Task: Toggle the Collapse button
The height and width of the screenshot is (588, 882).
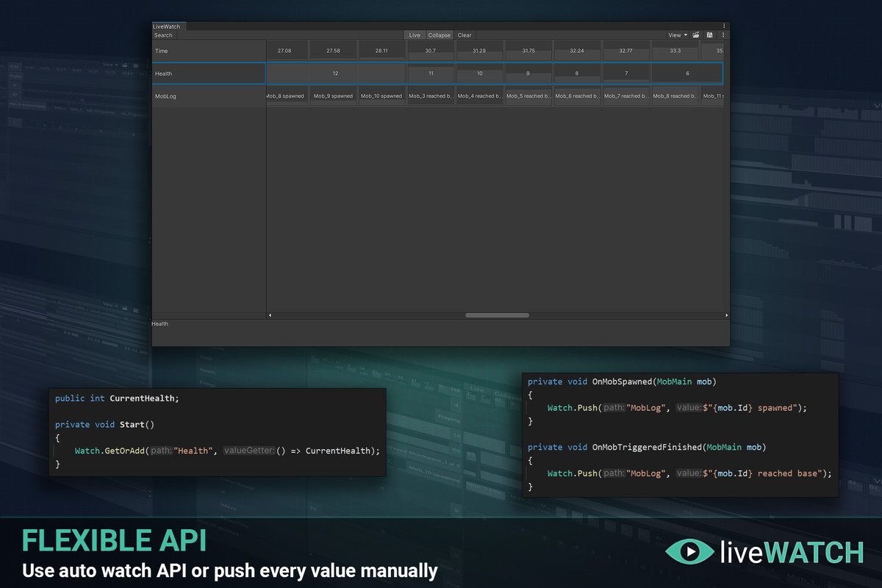Action: tap(440, 35)
